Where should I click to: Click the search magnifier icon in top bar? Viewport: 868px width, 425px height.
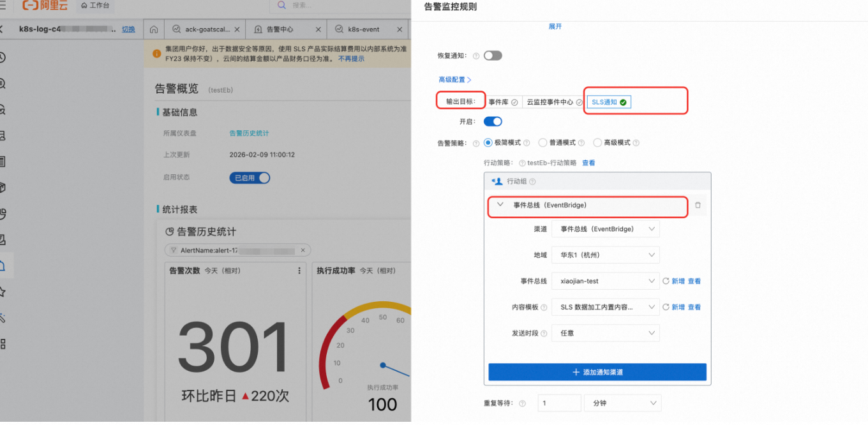282,5
